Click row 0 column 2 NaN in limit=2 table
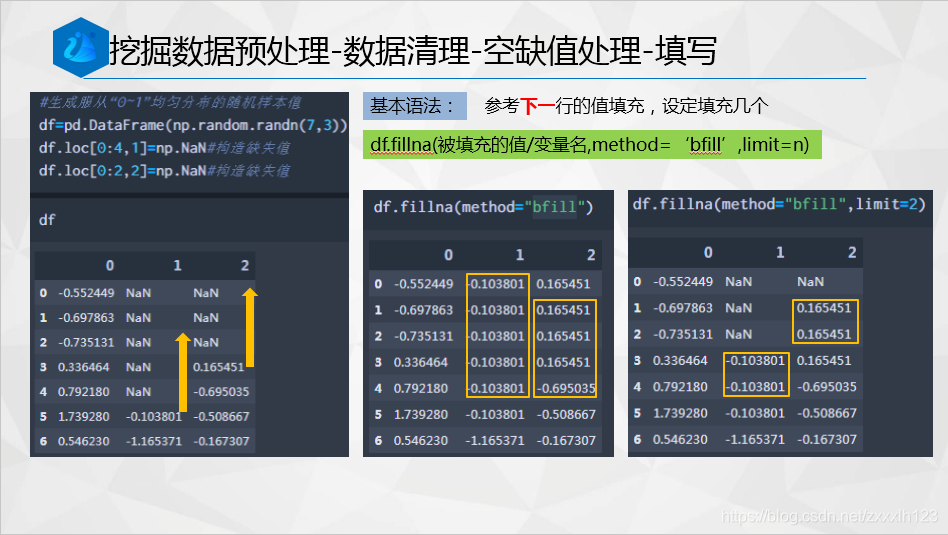Image resolution: width=948 pixels, height=535 pixels. (x=810, y=282)
